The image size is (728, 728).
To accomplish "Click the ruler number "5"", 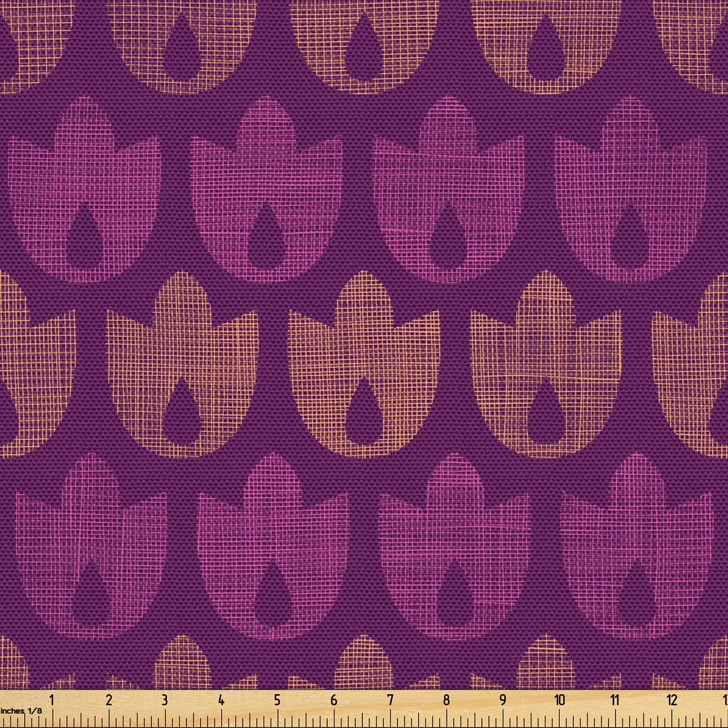I will (x=277, y=700).
